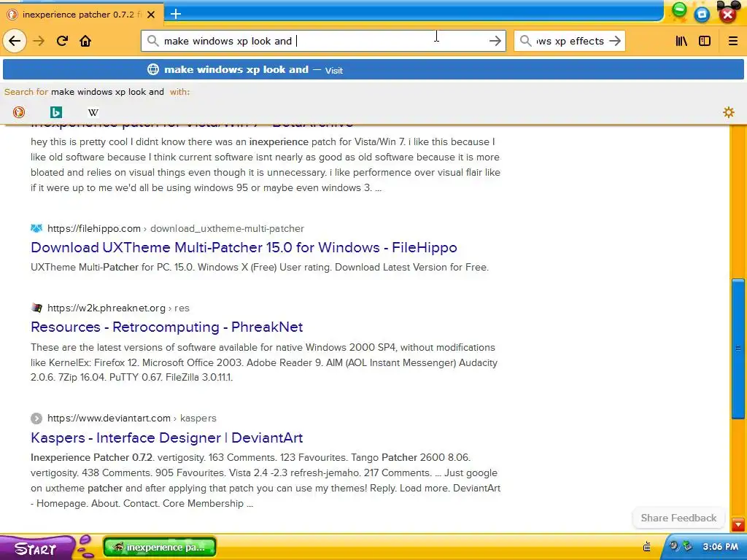This screenshot has height=560, width=747.
Task: Open search settings gear icon
Action: [x=729, y=112]
